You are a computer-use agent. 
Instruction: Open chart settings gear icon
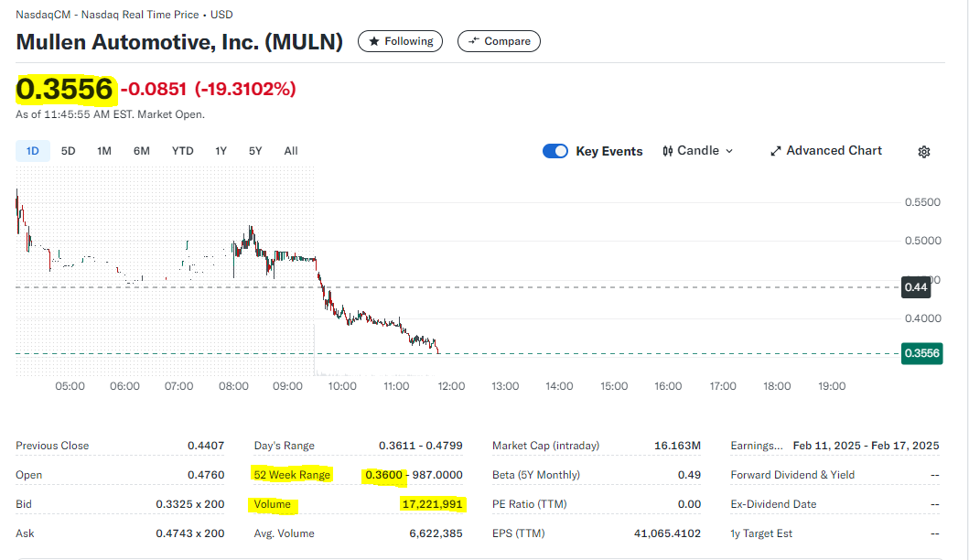924,151
